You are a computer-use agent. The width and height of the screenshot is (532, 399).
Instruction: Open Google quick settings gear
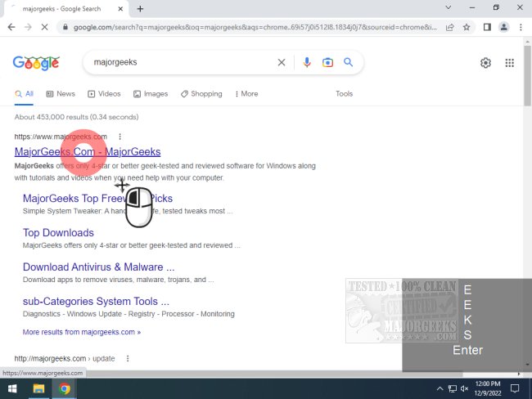[x=485, y=63]
